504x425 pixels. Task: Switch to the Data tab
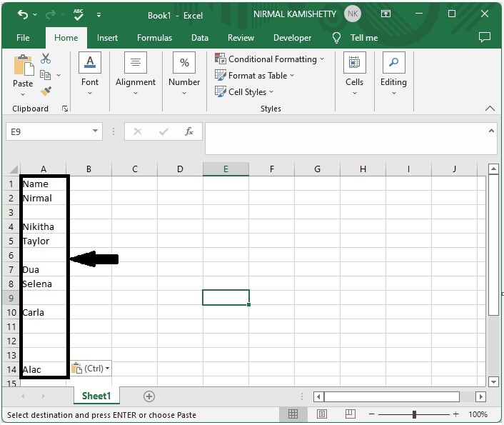(x=200, y=38)
